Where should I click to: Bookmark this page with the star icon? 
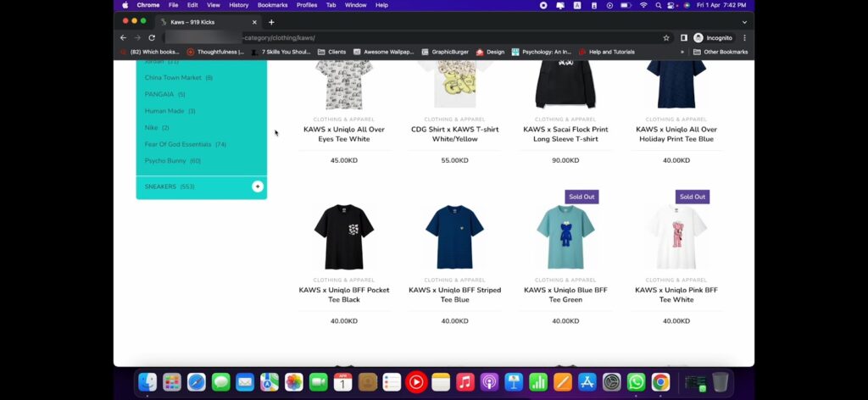(x=666, y=37)
